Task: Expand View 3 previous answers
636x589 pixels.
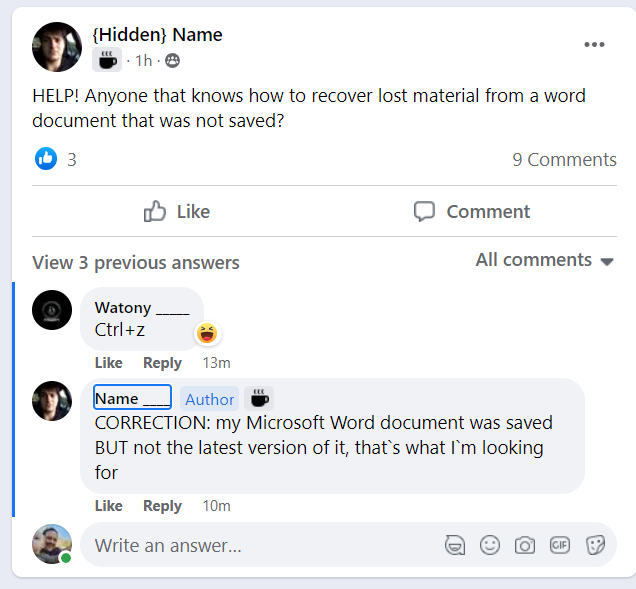Action: coord(136,263)
